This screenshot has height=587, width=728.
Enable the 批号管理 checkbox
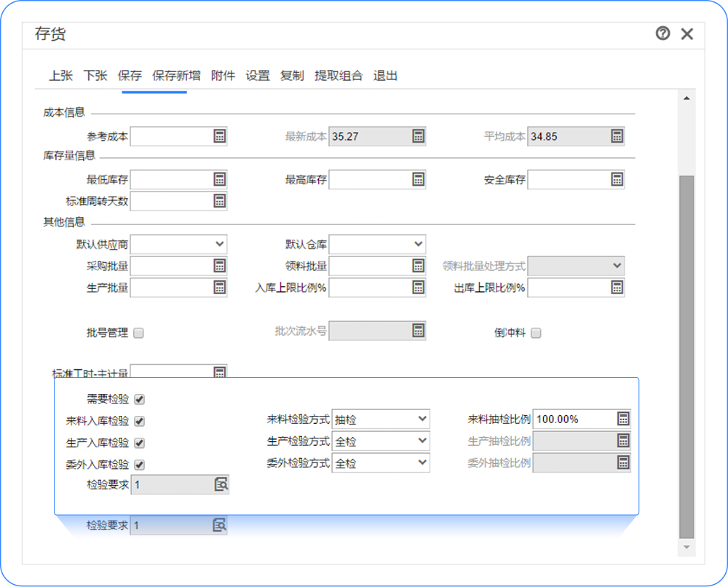(139, 334)
